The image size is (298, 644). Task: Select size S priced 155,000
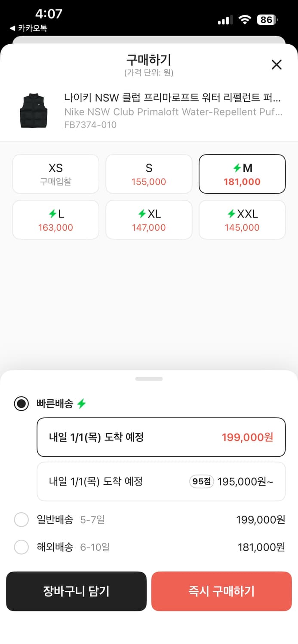coord(149,174)
